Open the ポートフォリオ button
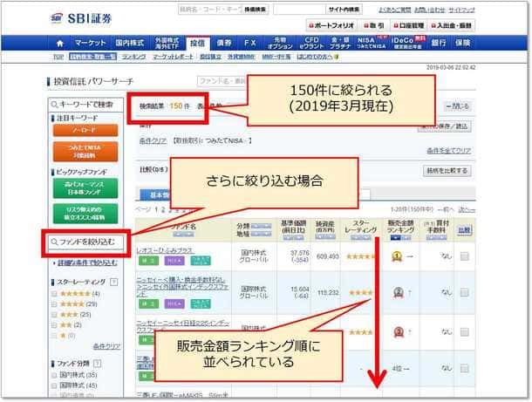The image size is (532, 402). point(331,25)
